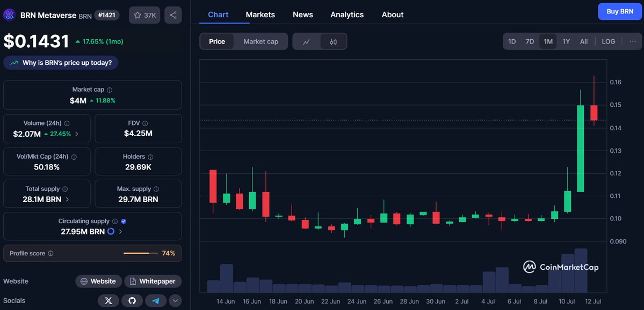Viewport: 644px width, 310px height.
Task: Set chart range to 1D
Action: tap(512, 41)
